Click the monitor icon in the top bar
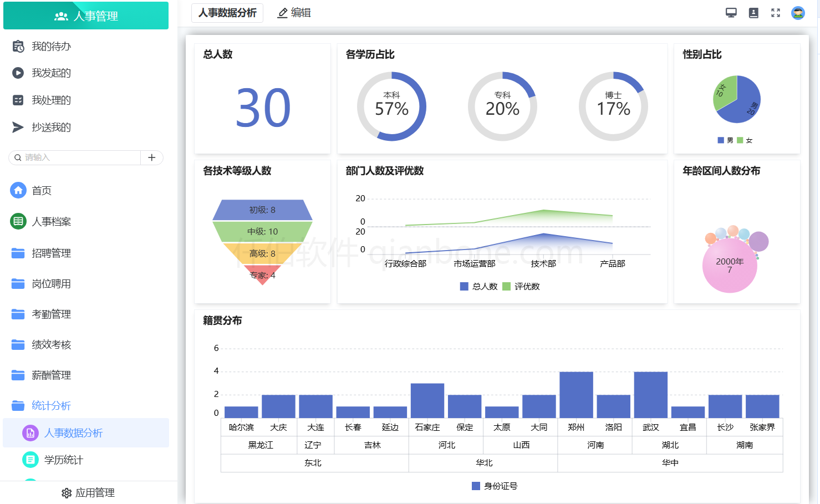 pos(731,12)
